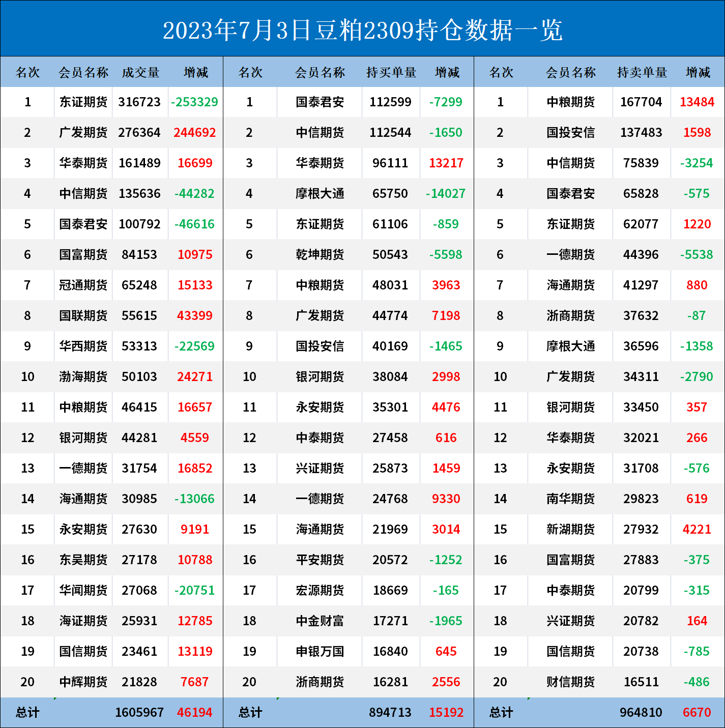This screenshot has height=728, width=725.
Task: Click long position value 38084
Action: click(390, 377)
